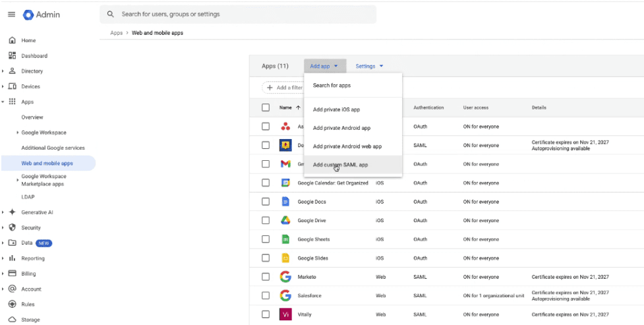644x325 pixels.
Task: Click the Gmail app icon
Action: (x=285, y=164)
